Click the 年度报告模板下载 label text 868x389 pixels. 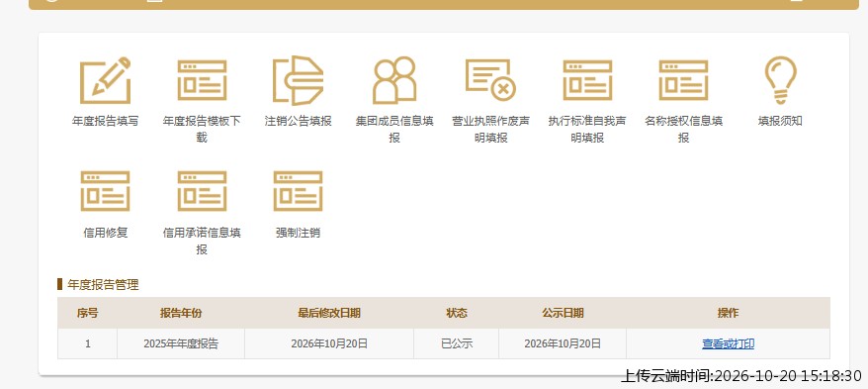pos(202,129)
